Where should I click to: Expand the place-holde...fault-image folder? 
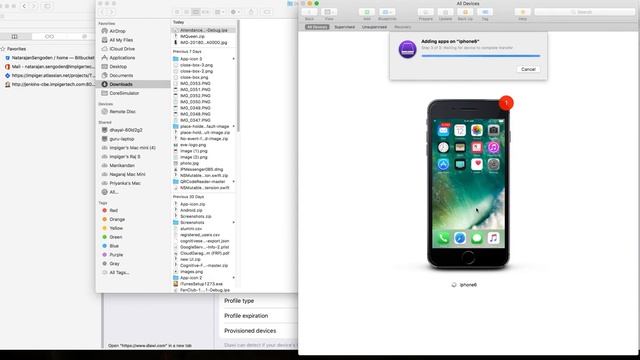pos(233,126)
